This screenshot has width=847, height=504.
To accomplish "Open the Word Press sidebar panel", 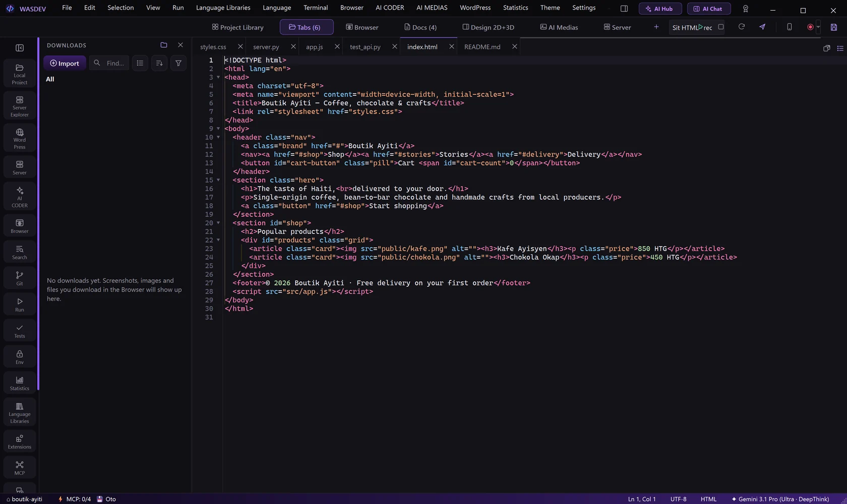I will click(x=20, y=139).
